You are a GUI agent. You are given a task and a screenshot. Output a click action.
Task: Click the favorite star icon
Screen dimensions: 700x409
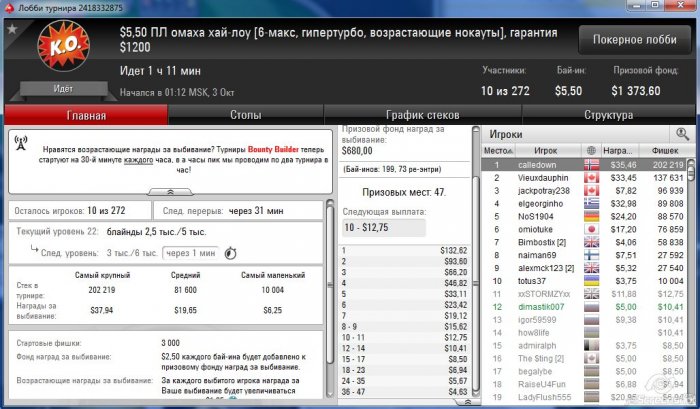click(12, 29)
